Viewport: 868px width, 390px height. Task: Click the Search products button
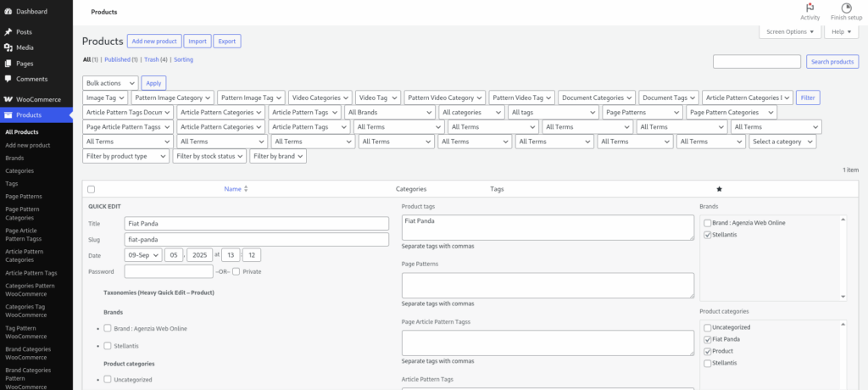point(832,62)
